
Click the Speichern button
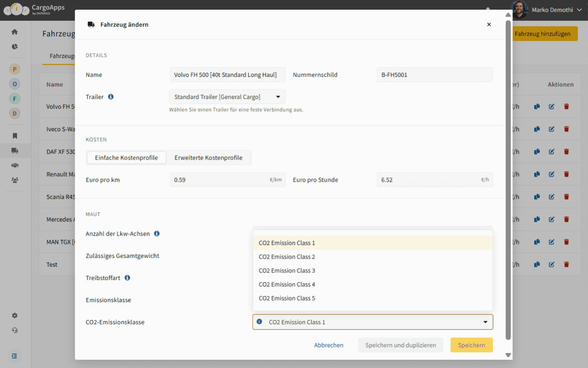tap(471, 345)
